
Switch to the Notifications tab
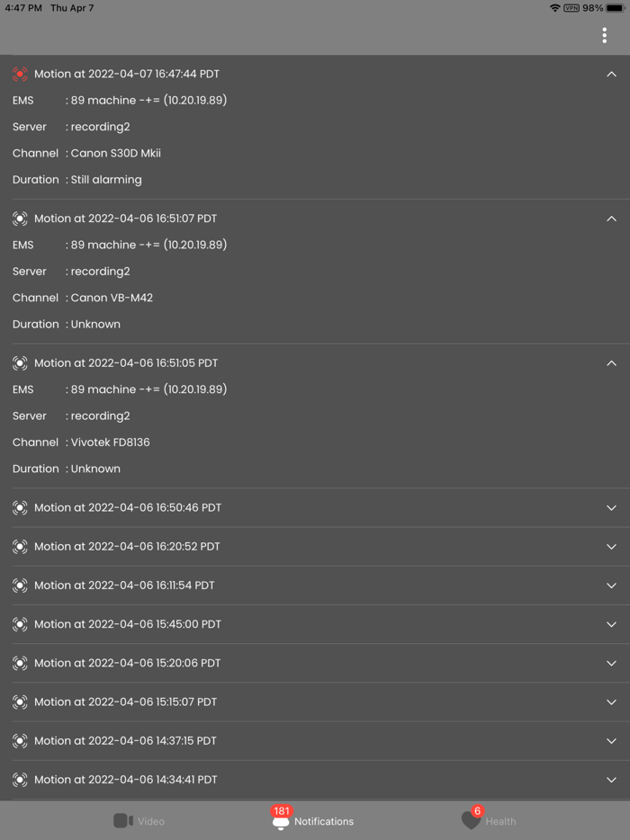tap(313, 820)
